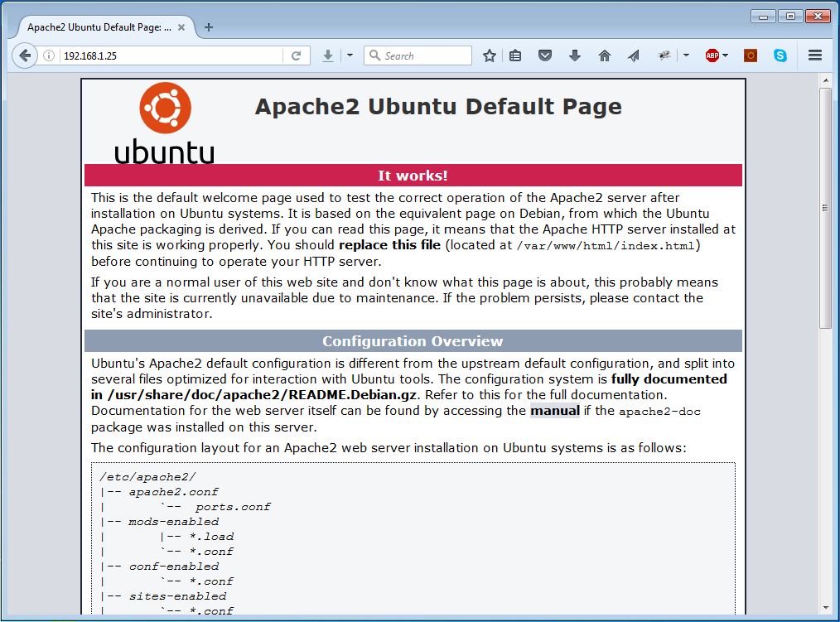Click the address bar showing 192.168.1.25
Image resolution: width=840 pixels, height=622 pixels.
click(x=171, y=55)
